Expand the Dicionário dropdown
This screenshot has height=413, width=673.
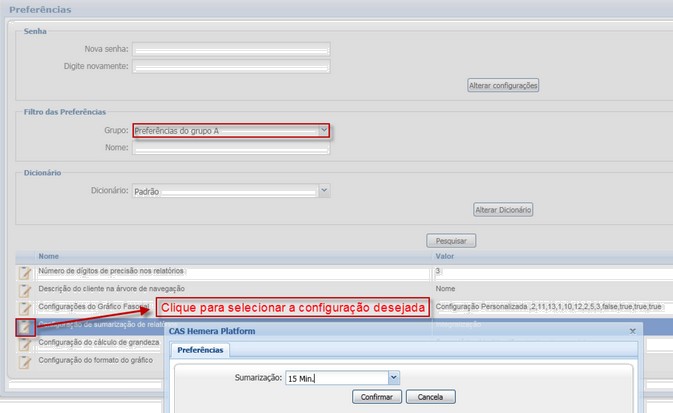323,190
